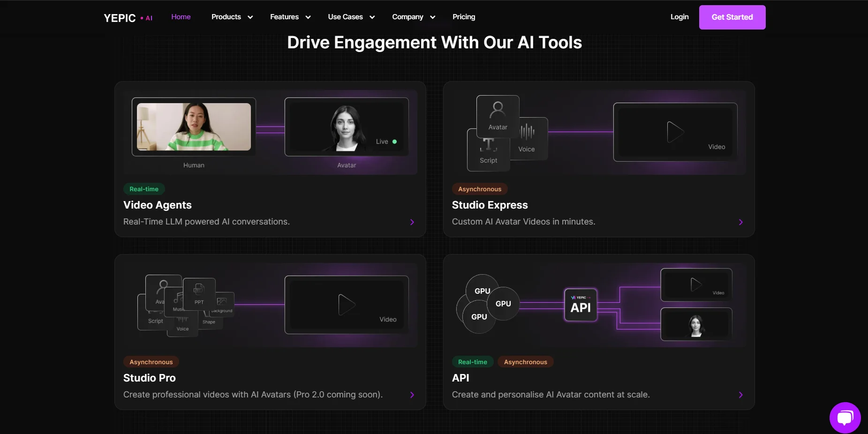This screenshot has width=868, height=434.
Task: Click the Login link
Action: pos(679,17)
